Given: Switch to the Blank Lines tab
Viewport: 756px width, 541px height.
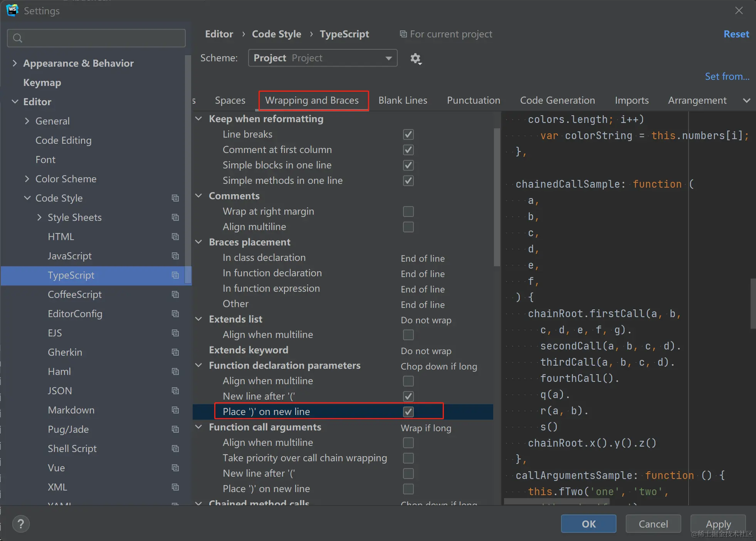Looking at the screenshot, I should (x=403, y=101).
